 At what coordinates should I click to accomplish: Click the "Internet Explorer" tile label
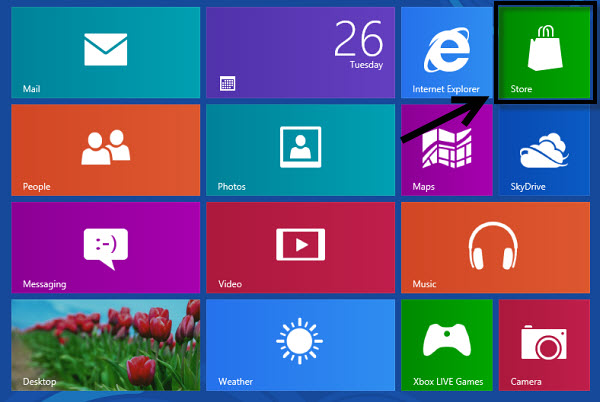coord(446,89)
